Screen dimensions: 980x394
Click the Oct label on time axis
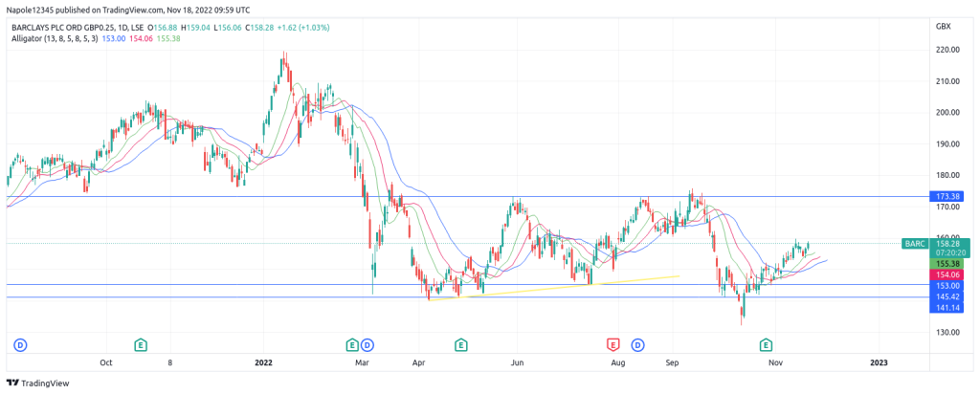pos(105,362)
